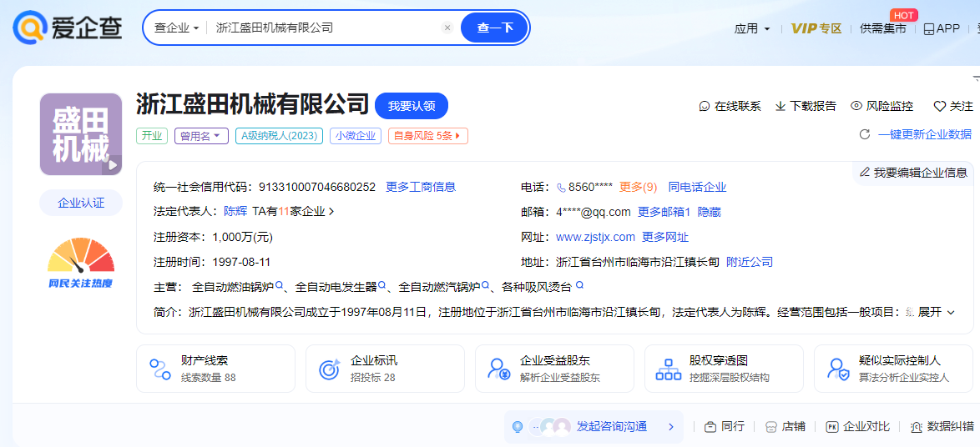Open the APP download link

pyautogui.click(x=942, y=28)
